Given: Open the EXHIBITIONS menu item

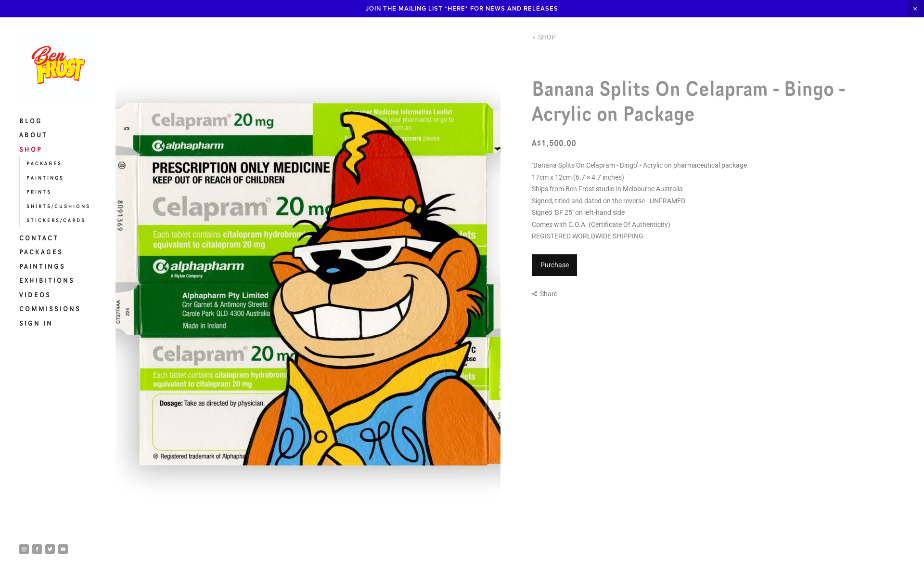Looking at the screenshot, I should tap(47, 280).
